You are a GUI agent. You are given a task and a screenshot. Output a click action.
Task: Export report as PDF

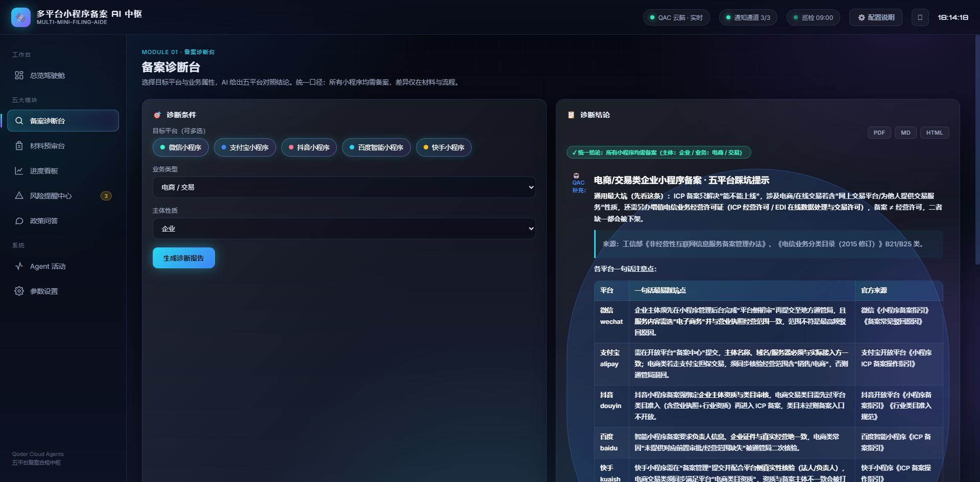879,133
